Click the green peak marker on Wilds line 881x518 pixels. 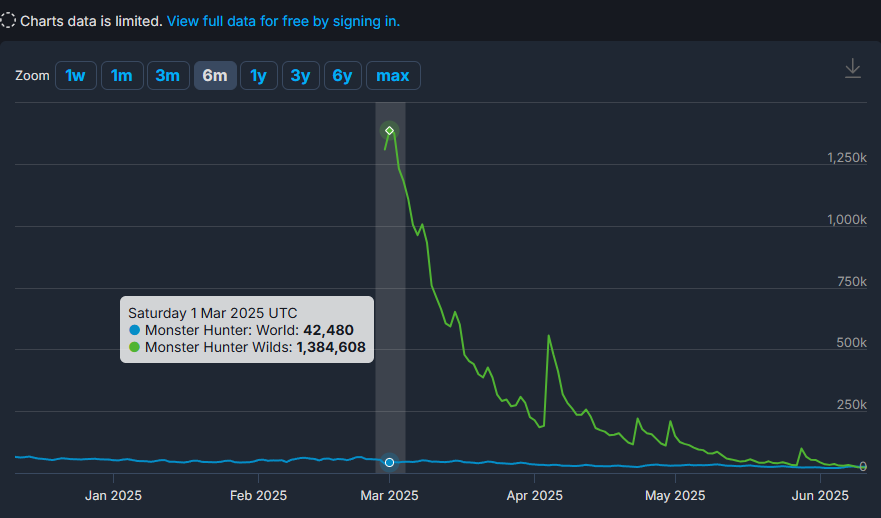[390, 131]
